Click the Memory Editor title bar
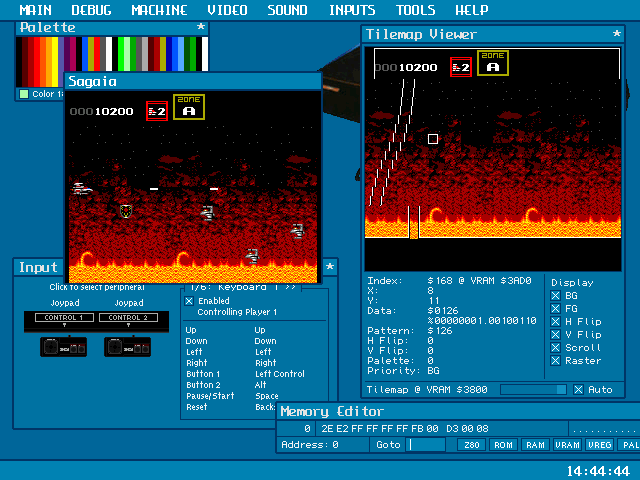 click(458, 411)
